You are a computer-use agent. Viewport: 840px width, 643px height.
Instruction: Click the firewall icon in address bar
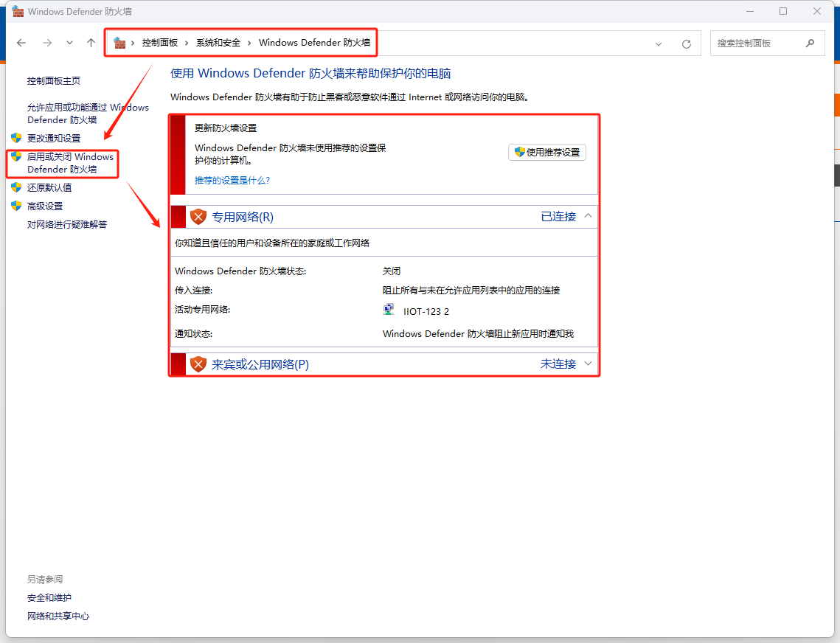pos(119,43)
